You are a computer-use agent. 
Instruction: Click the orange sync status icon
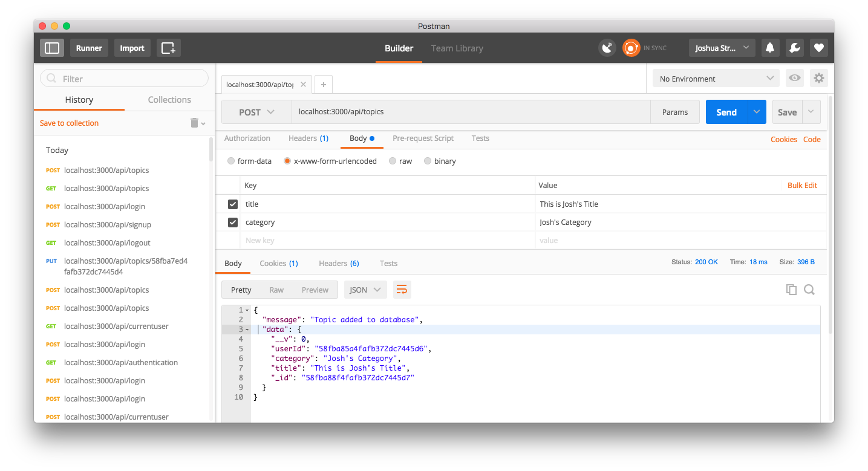pyautogui.click(x=631, y=48)
